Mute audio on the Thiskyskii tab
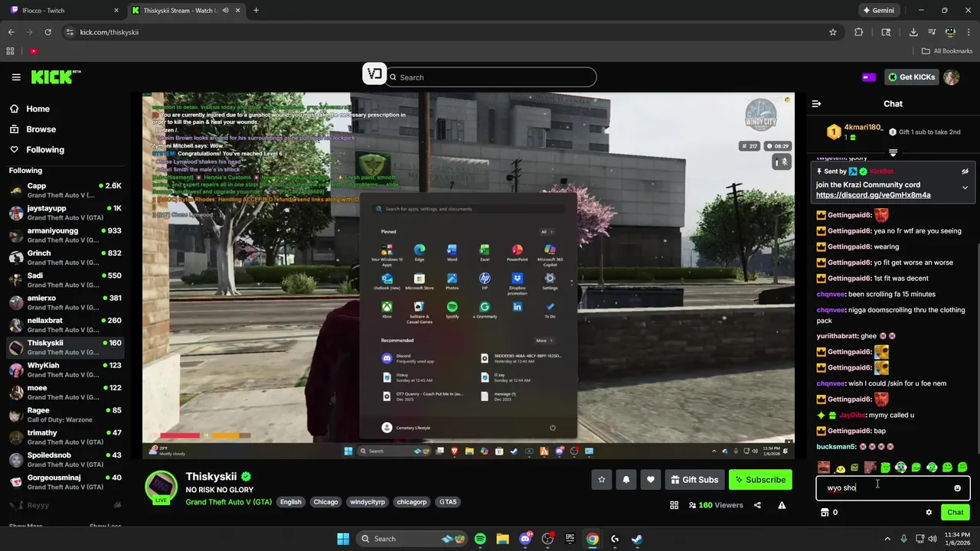Viewport: 980px width, 551px height. click(x=225, y=11)
